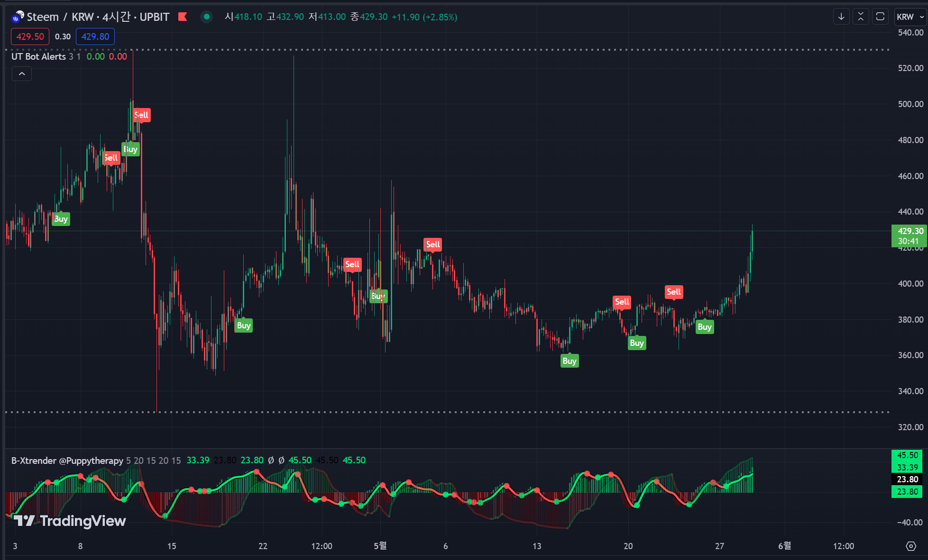The height and width of the screenshot is (560, 928).
Task: Click the 20 date label on the time axis
Action: [628, 546]
